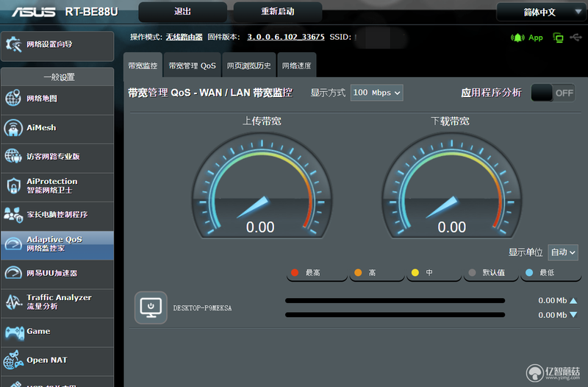Viewport: 588px width, 387px height.
Task: Select the 最低 blue priority swatch
Action: (529, 272)
